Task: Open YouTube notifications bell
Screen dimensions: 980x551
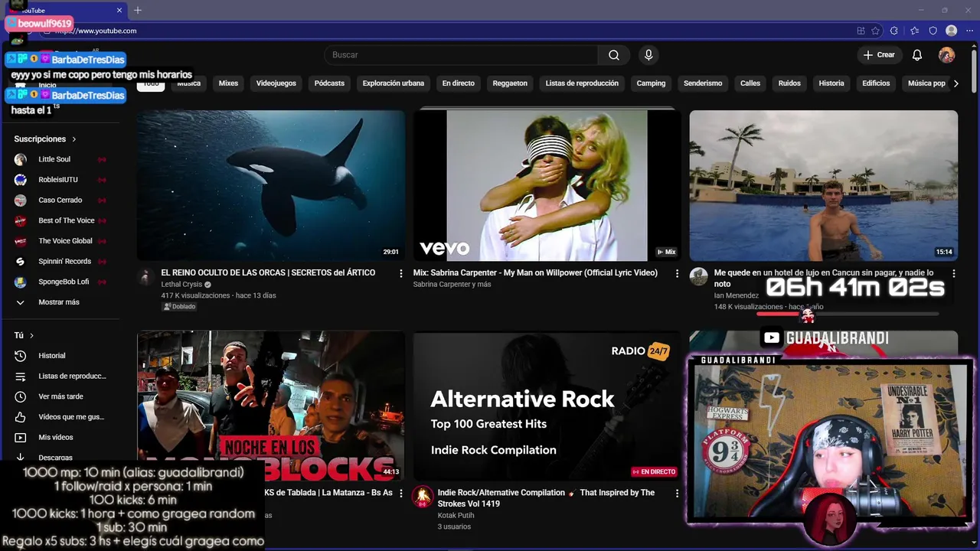Action: coord(917,55)
